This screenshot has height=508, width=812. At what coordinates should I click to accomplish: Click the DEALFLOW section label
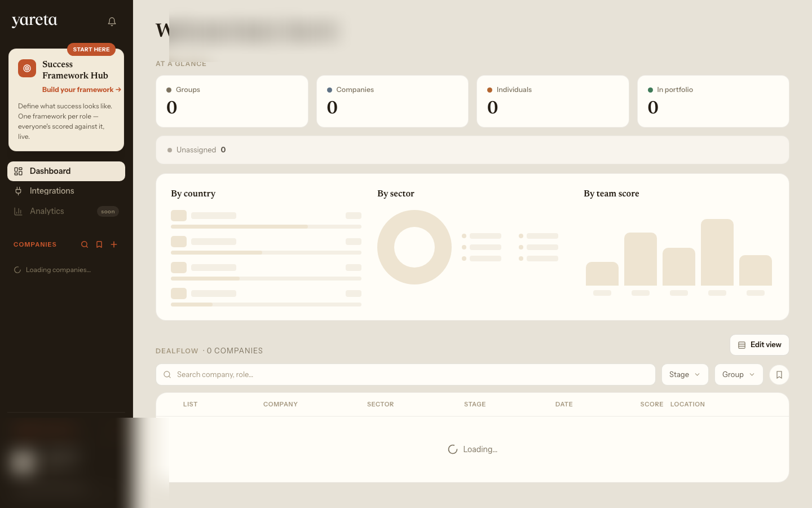point(177,351)
